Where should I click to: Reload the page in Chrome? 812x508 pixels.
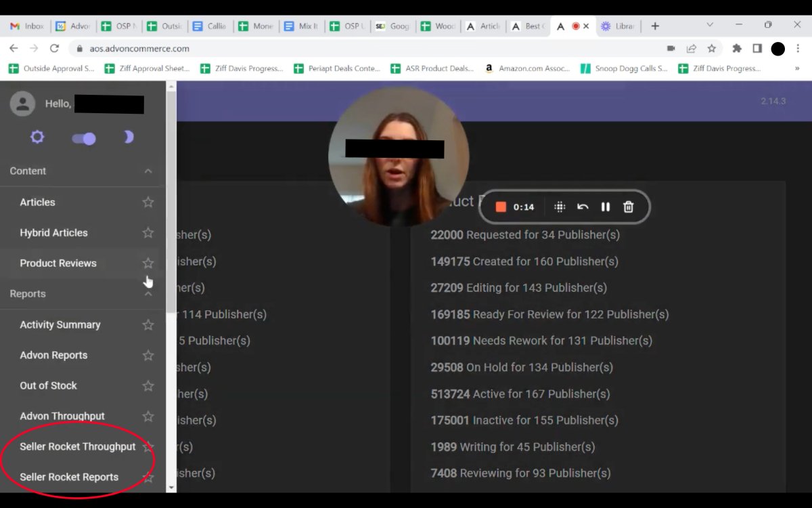pyautogui.click(x=55, y=49)
